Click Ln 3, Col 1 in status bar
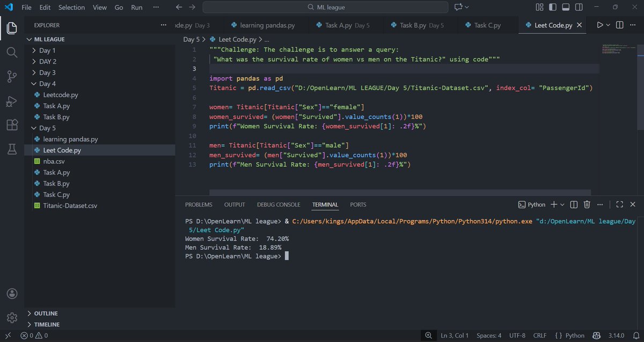This screenshot has height=342, width=644. (455, 336)
